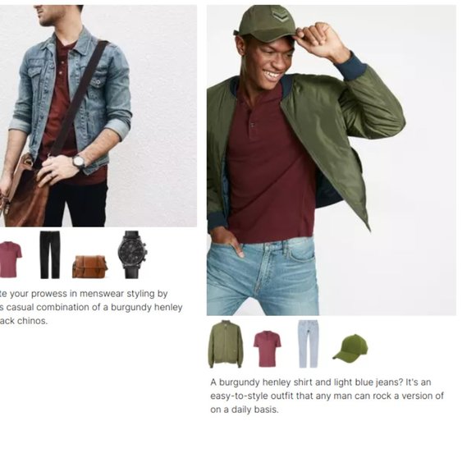Open the green bomber jacket outfit photo
Screen dimensions: 476x476
click(x=332, y=160)
